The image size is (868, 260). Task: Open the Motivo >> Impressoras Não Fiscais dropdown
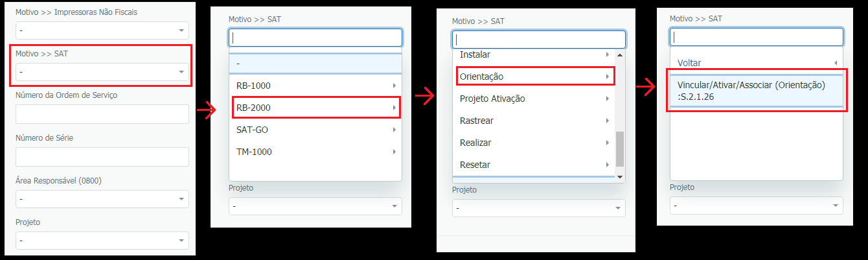pos(102,30)
